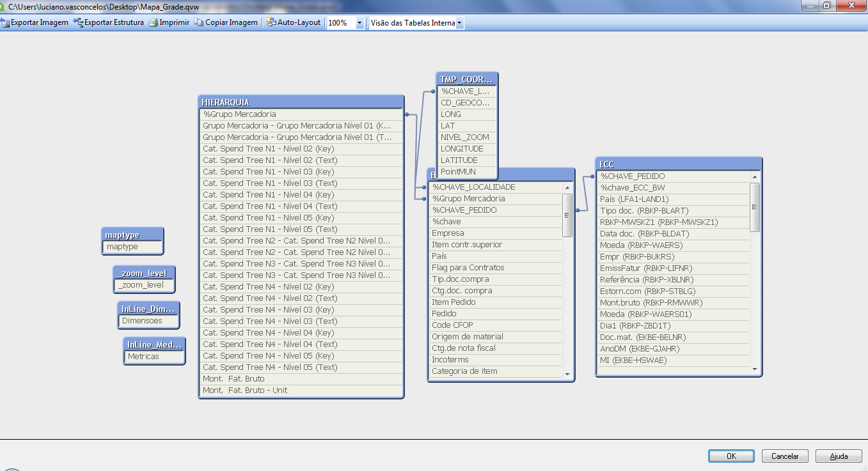Select the Empresa field
The width and height of the screenshot is (868, 471).
click(496, 233)
